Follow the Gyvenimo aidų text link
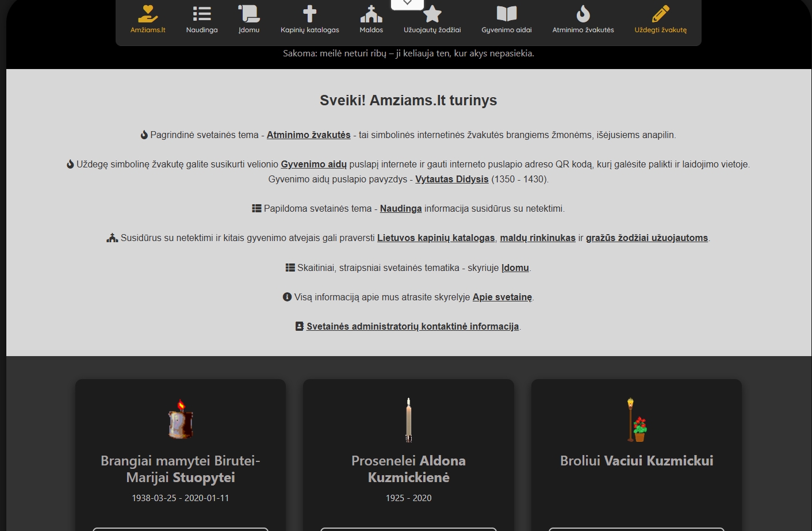812x531 pixels. click(313, 164)
